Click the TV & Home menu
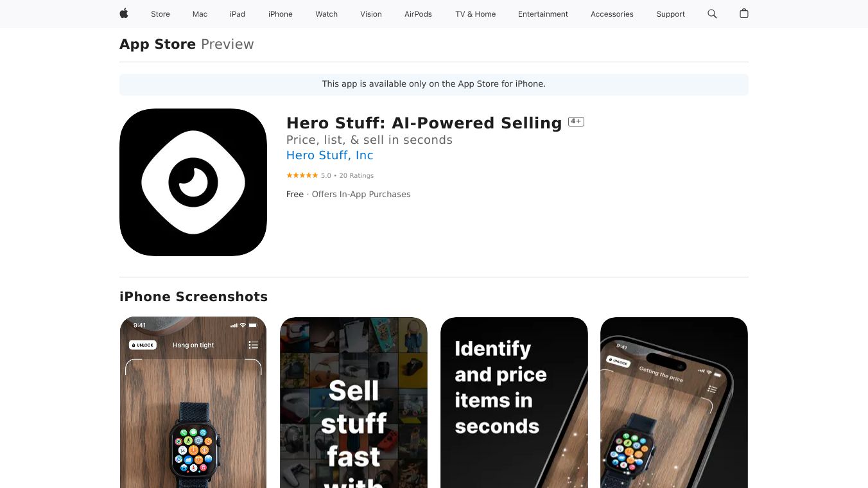 [x=476, y=14]
